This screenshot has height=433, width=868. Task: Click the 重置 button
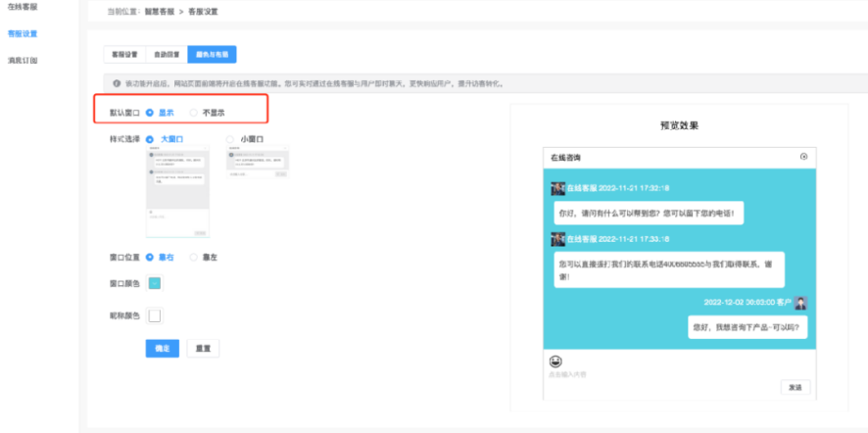[x=203, y=349]
